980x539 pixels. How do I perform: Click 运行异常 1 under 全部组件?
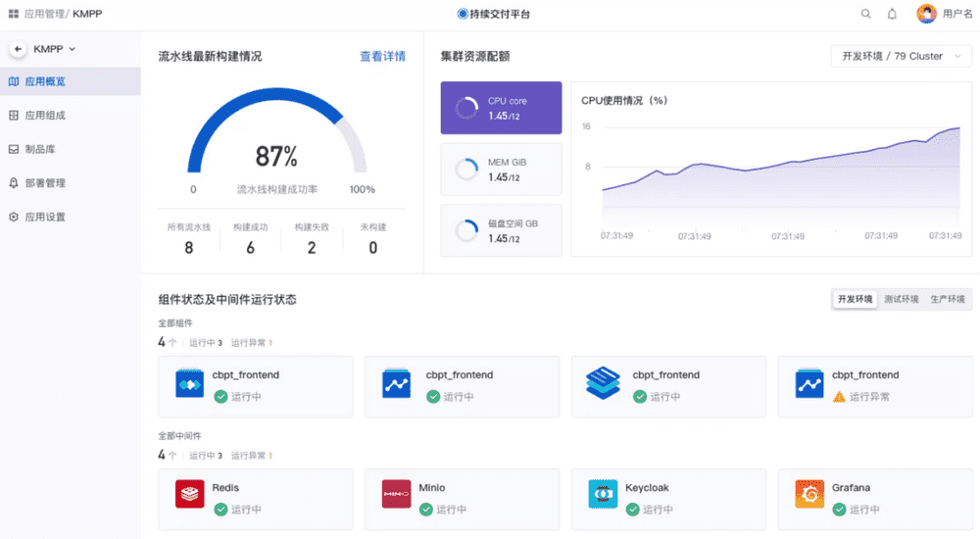pyautogui.click(x=252, y=343)
